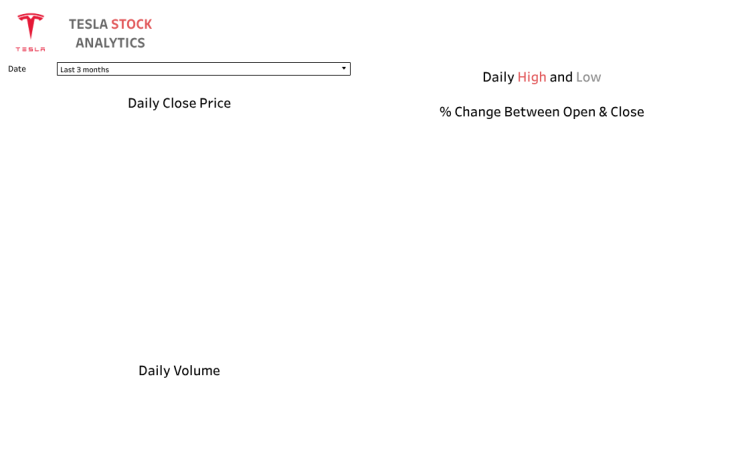Click the red "High" legend word

[x=532, y=77]
